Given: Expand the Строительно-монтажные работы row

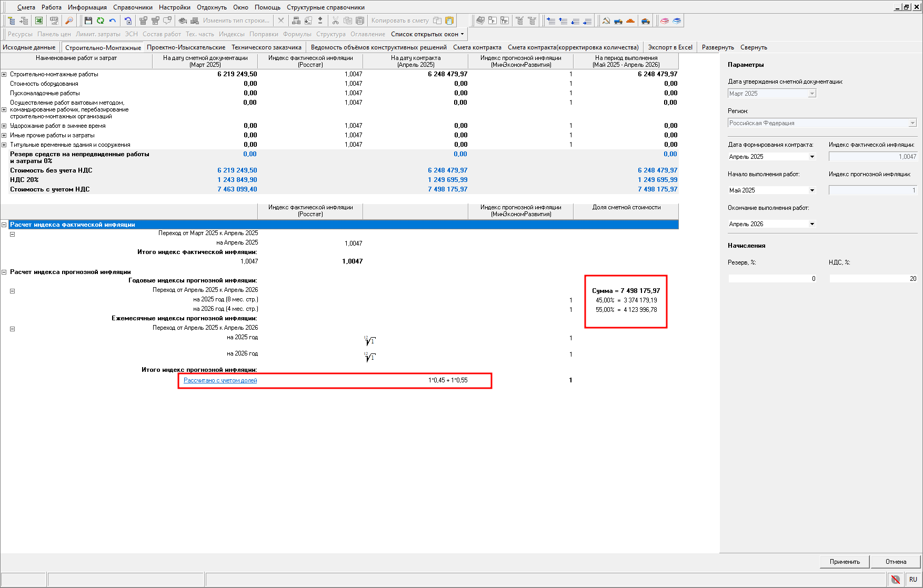Looking at the screenshot, I should tap(4, 74).
